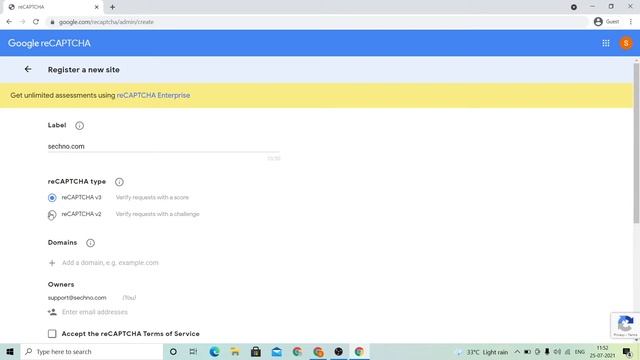
Task: Close the reCAPTCHA tab
Action: point(96,7)
